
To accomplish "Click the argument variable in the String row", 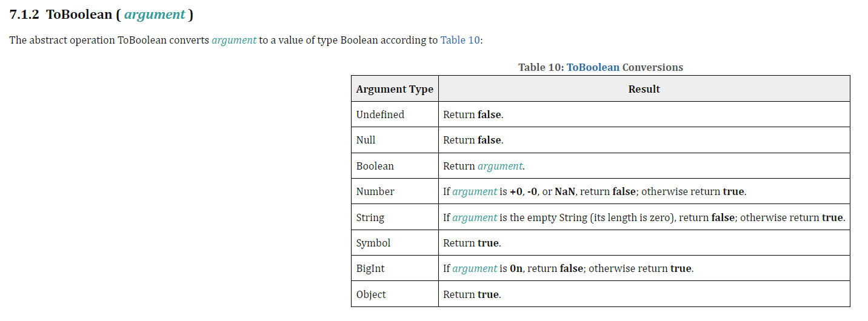I will pyautogui.click(x=475, y=217).
